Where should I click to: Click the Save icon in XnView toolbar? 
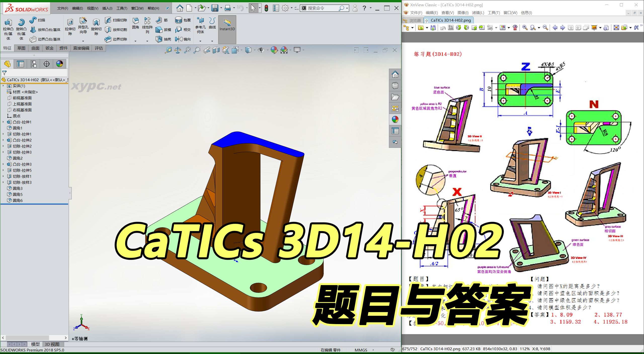point(433,28)
